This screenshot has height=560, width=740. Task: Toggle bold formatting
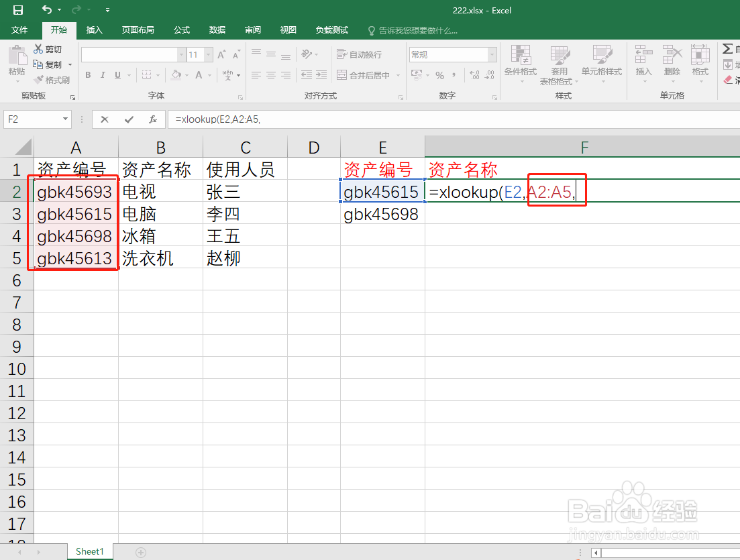point(87,74)
